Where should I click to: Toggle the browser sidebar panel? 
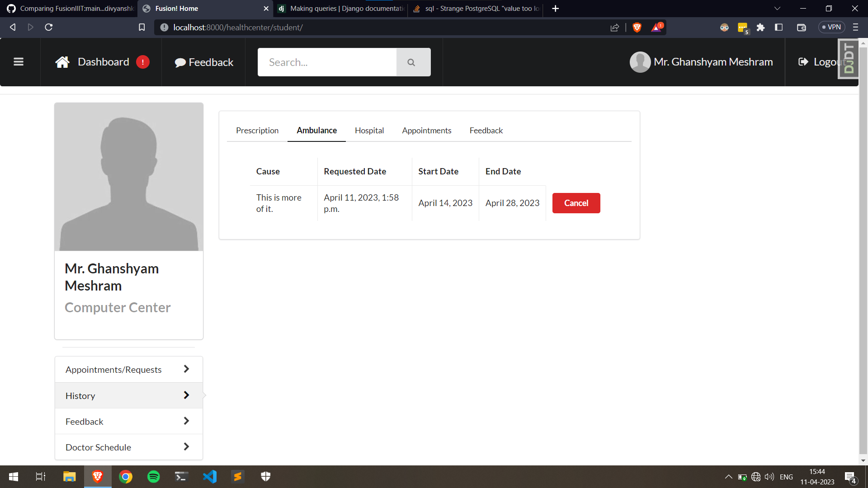(x=778, y=28)
